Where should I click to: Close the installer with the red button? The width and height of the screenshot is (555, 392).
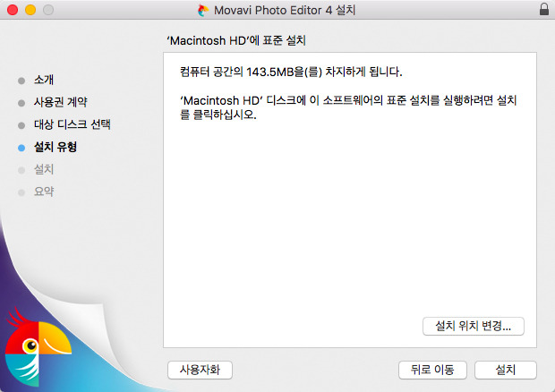13,10
